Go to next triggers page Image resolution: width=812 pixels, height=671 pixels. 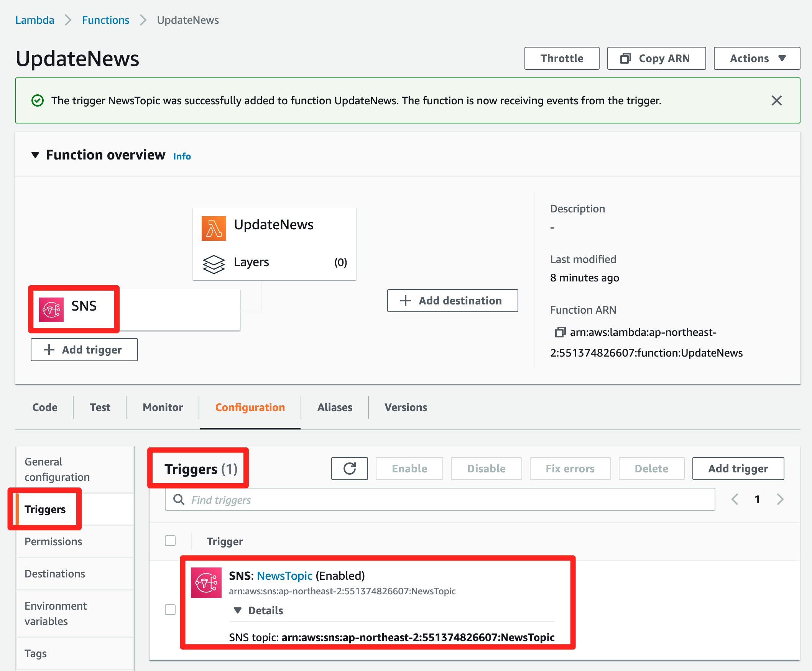(x=780, y=499)
